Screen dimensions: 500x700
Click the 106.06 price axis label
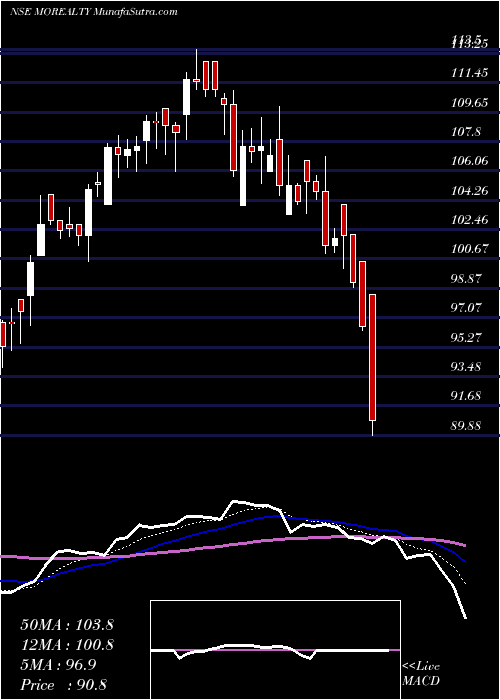coord(470,161)
